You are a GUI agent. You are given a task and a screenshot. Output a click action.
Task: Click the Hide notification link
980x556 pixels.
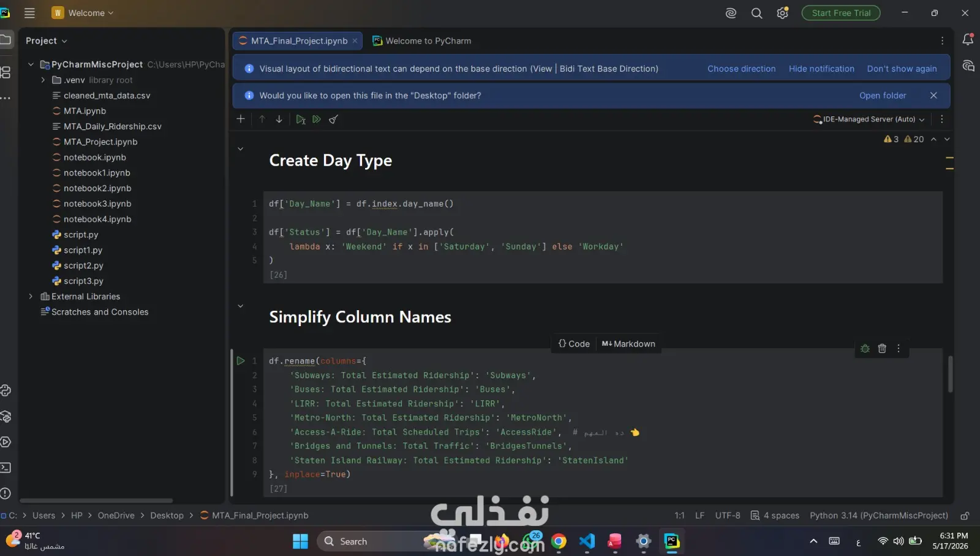pos(821,69)
